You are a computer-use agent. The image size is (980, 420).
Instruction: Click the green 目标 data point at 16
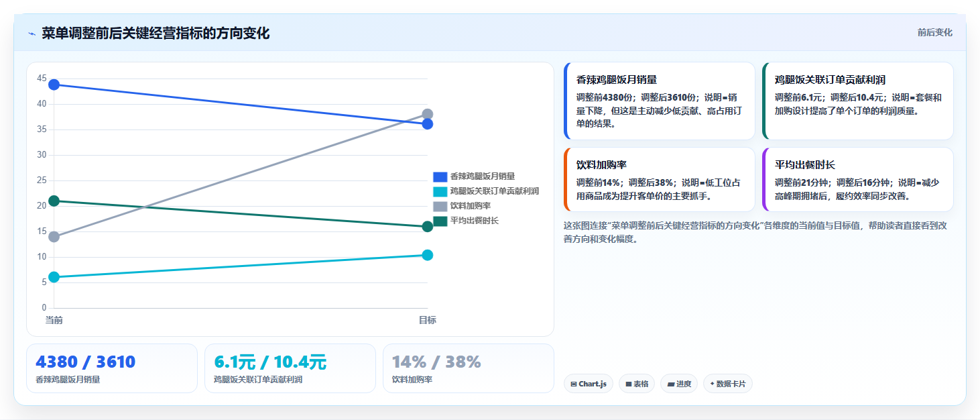click(x=428, y=227)
